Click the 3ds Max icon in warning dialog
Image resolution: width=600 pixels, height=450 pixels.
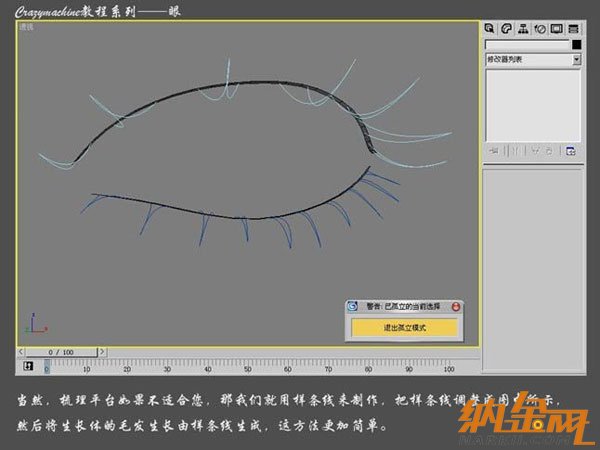[352, 306]
